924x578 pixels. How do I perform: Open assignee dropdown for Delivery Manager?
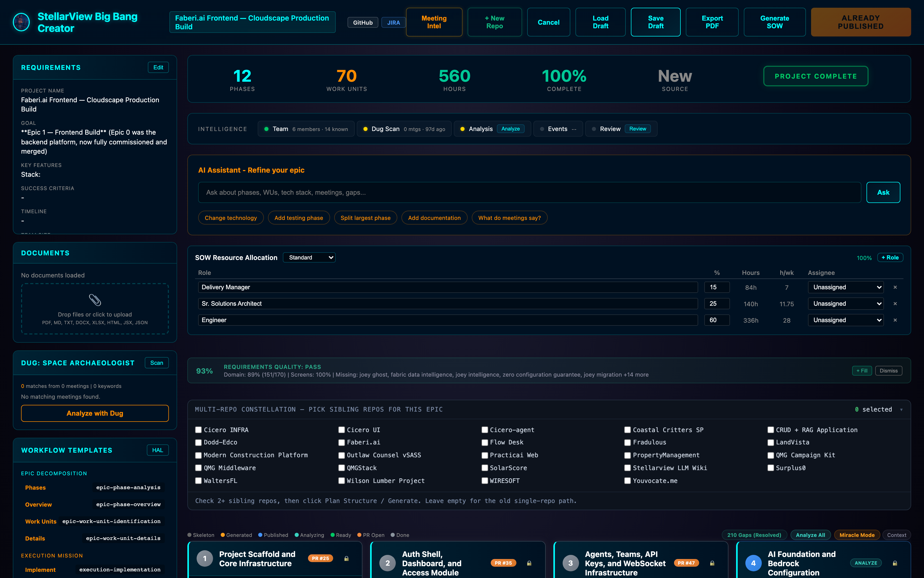click(846, 287)
